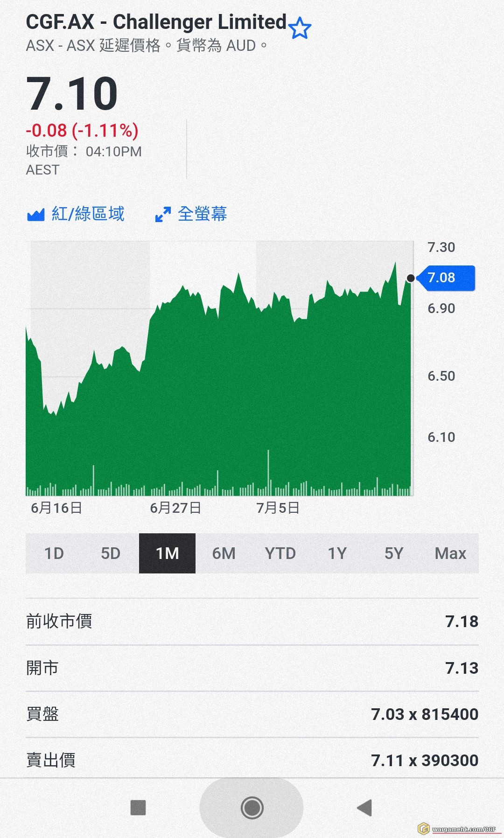The height and width of the screenshot is (838, 504).
Task: Click the red/green area chart icon
Action: coord(36,215)
